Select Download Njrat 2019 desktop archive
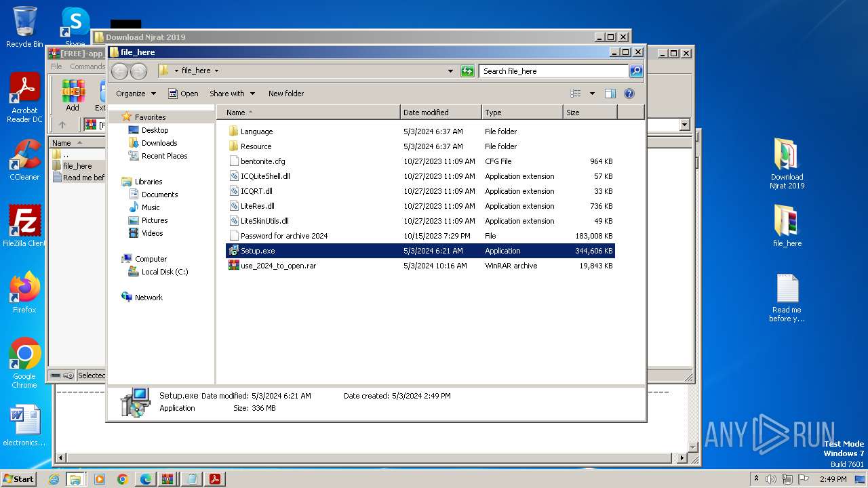868x488 pixels. (x=787, y=164)
